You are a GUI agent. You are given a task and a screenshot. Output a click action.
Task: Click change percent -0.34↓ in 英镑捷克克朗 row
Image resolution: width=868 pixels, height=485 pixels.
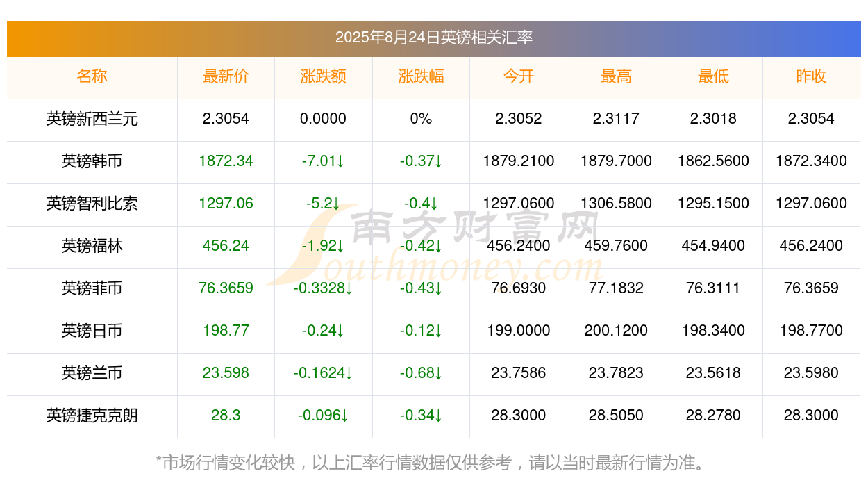click(421, 416)
